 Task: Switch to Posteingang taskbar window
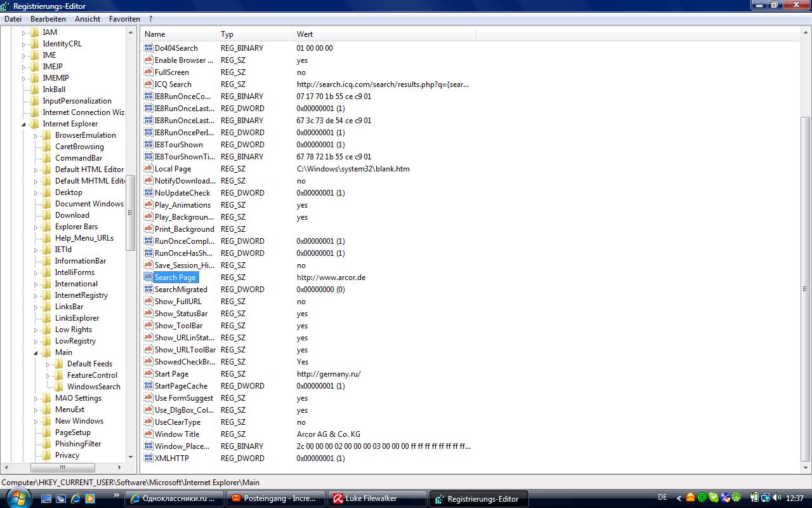pyautogui.click(x=276, y=498)
